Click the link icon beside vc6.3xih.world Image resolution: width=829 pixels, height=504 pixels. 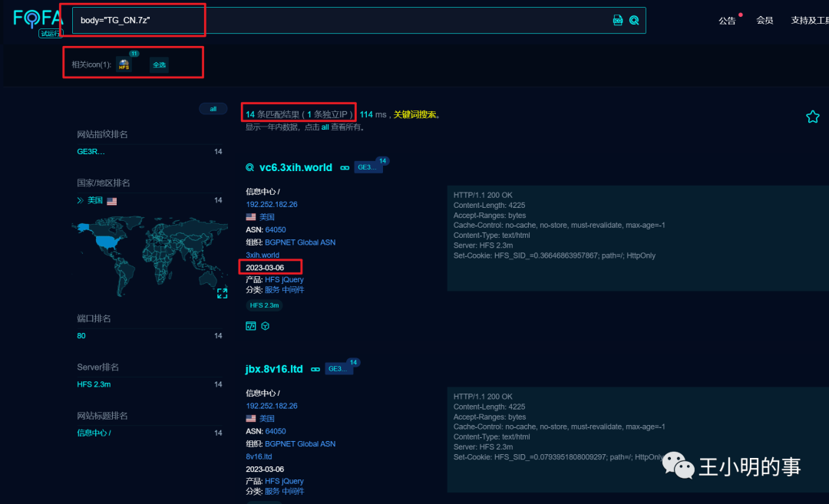point(345,168)
